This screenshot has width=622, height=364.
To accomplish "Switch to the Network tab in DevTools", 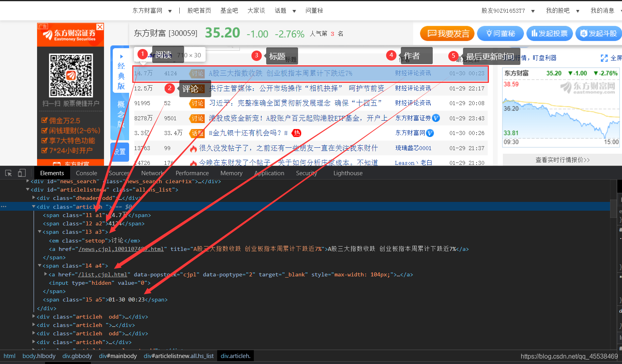I will coord(153,173).
